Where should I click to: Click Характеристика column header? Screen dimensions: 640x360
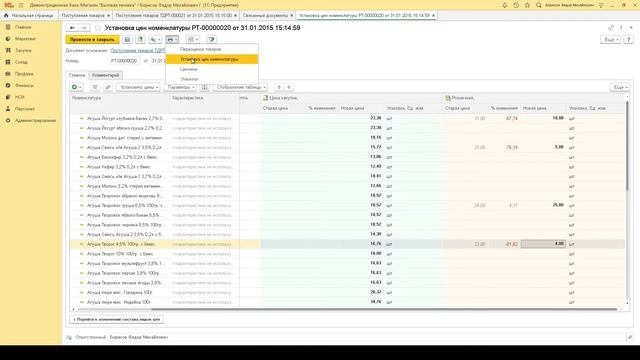tap(187, 98)
